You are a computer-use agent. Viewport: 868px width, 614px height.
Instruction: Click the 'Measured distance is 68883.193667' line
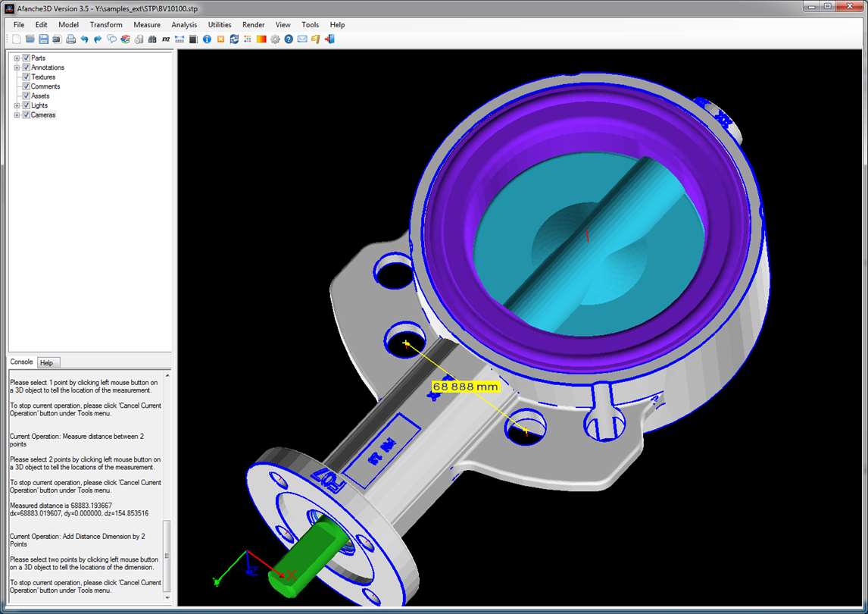pos(61,506)
